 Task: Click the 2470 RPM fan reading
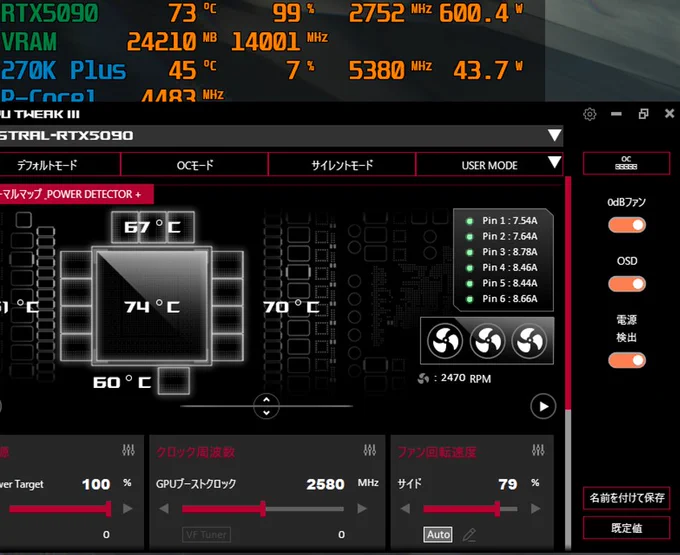pyautogui.click(x=466, y=378)
